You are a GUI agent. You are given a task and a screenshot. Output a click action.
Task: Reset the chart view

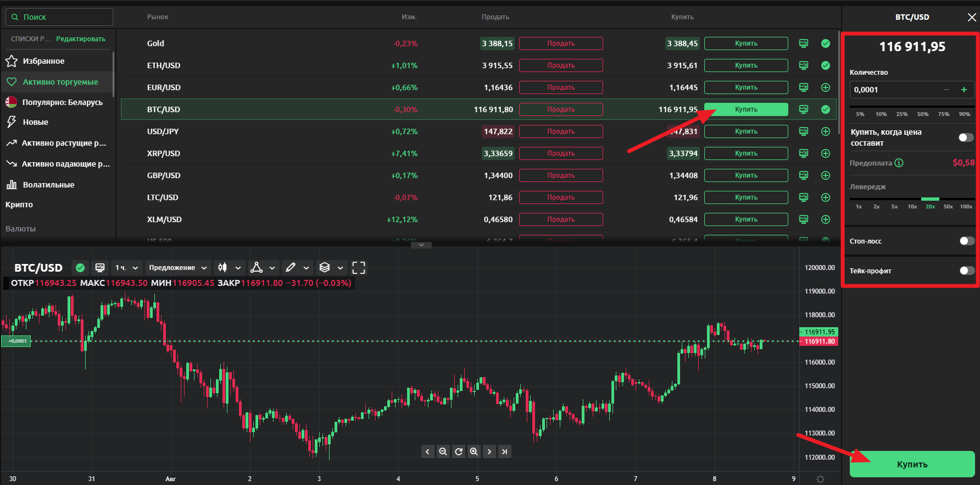pos(458,451)
